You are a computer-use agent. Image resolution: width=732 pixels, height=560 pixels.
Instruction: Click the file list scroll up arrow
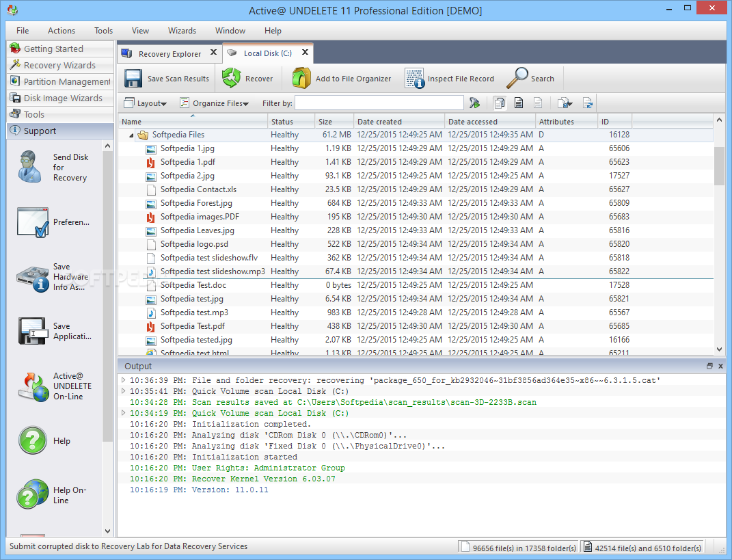pyautogui.click(x=719, y=120)
